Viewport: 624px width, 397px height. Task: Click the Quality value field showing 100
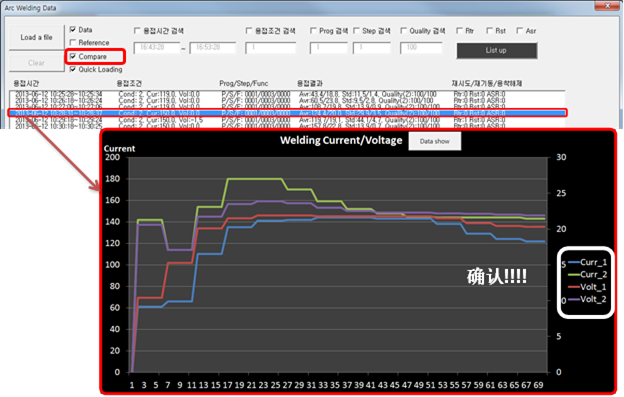click(x=421, y=48)
